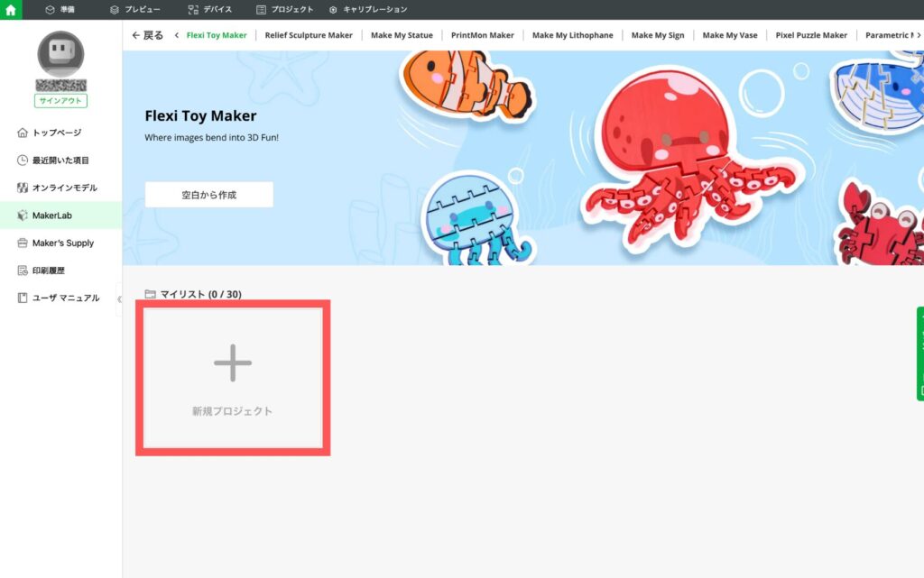Go to the プロジェクト tab

[x=284, y=9]
